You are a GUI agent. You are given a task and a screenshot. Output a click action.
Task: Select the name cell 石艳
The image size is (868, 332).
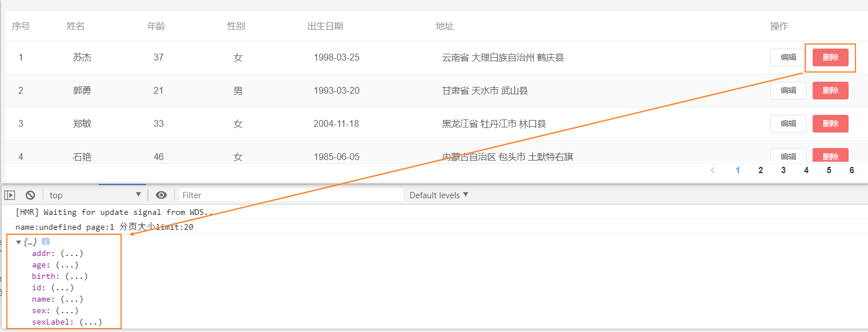82,157
